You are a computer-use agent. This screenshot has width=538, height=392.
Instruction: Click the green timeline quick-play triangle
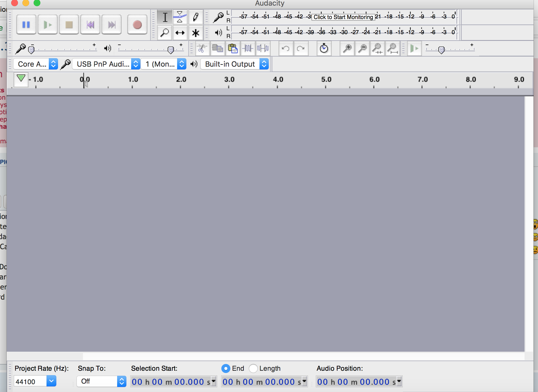(21, 78)
